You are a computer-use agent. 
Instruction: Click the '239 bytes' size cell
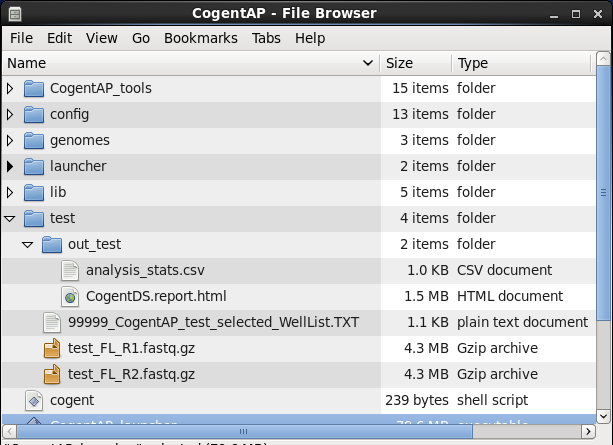(x=417, y=400)
